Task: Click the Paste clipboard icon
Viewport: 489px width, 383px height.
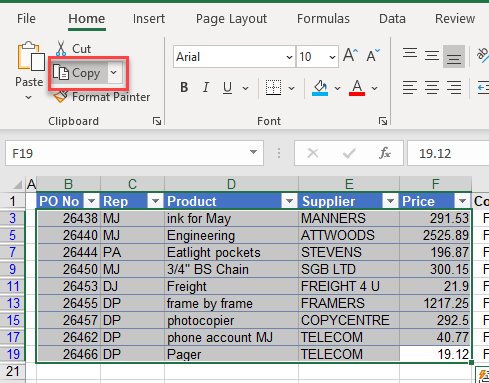Action: 31,57
